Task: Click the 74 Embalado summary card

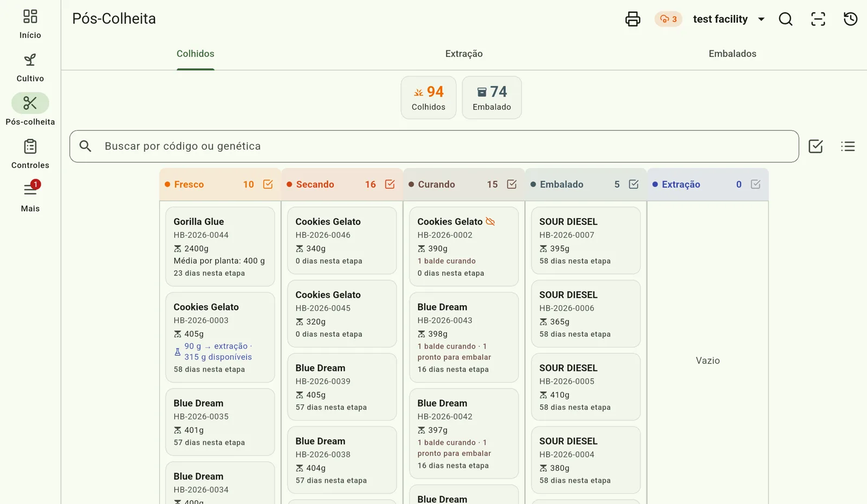Action: pyautogui.click(x=491, y=98)
